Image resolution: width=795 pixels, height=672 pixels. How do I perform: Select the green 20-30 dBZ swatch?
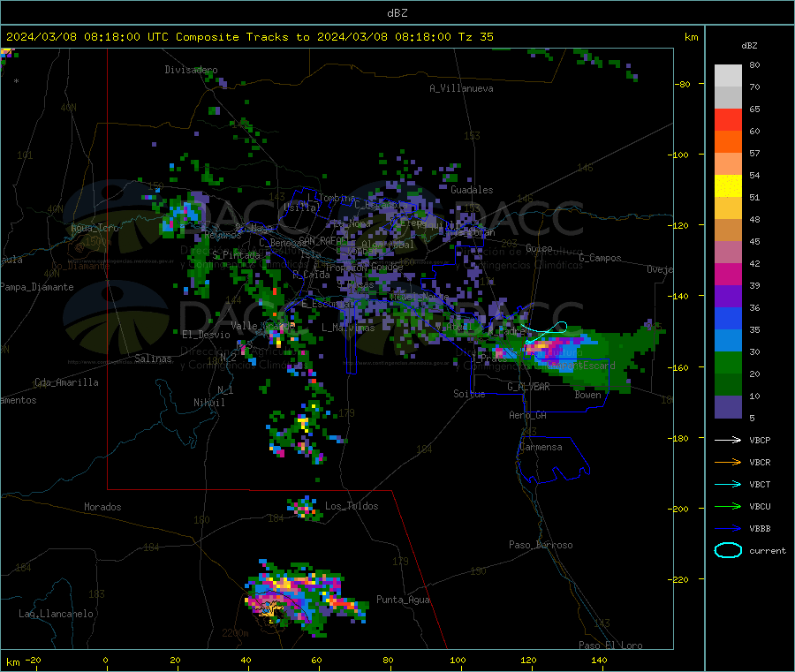[x=728, y=363]
